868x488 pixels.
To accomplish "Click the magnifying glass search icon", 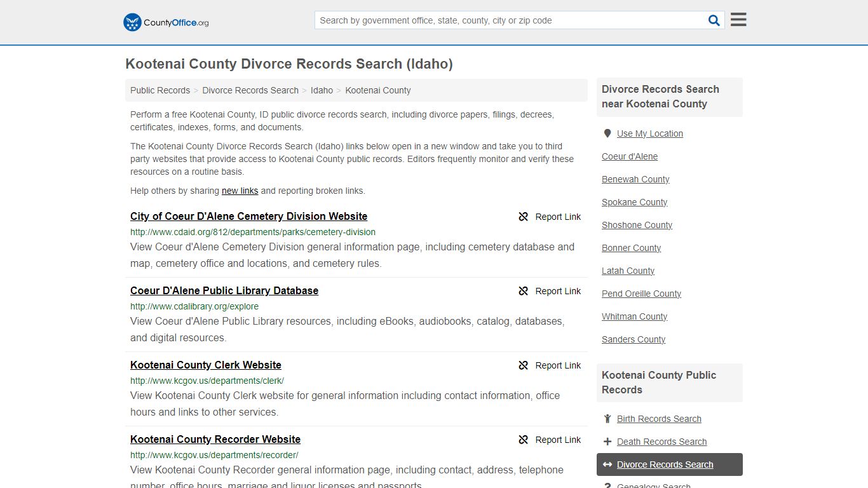I will point(714,20).
